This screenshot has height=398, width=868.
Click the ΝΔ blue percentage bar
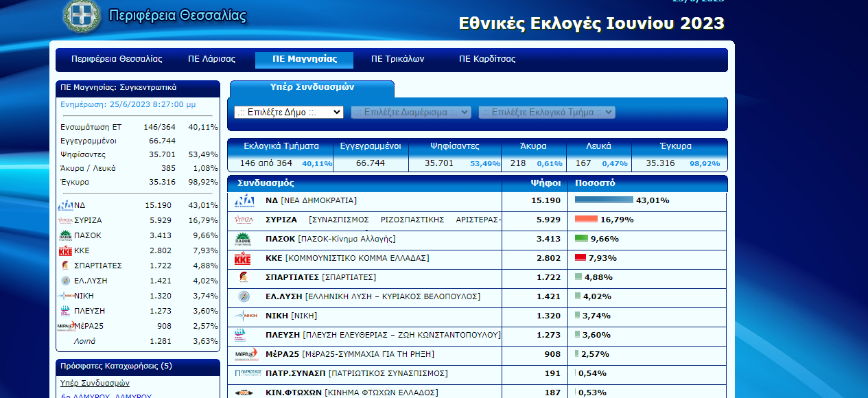click(604, 200)
